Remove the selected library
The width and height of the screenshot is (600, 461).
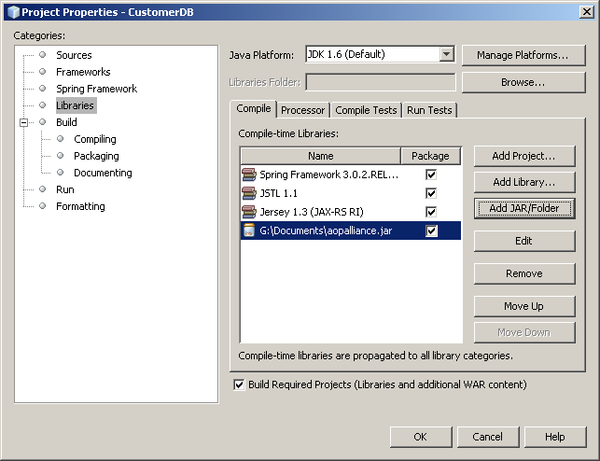pos(524,274)
